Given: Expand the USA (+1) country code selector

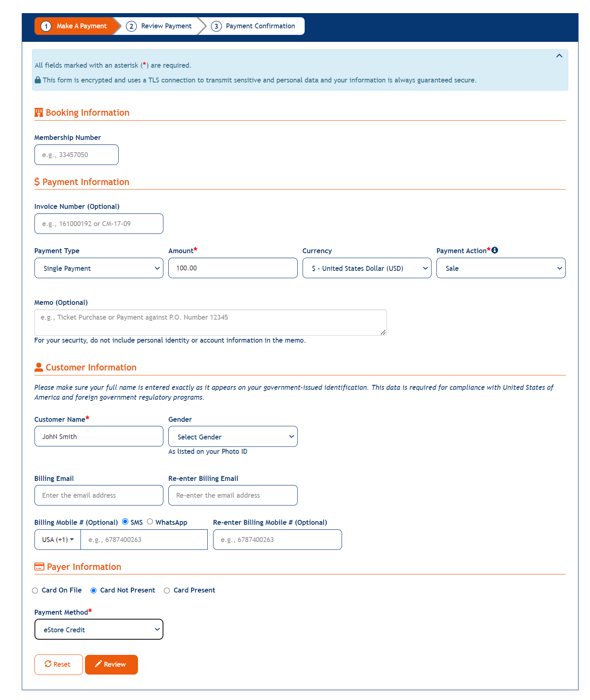Looking at the screenshot, I should click(57, 540).
